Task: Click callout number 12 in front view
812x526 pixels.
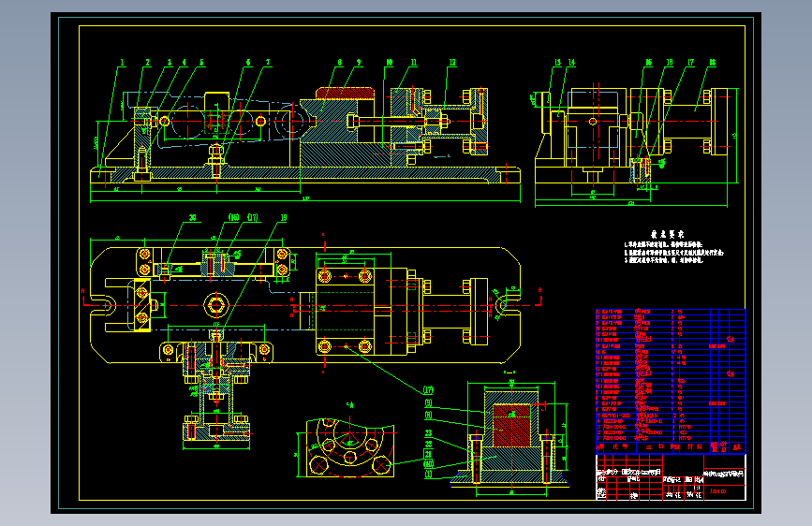Action: pos(452,62)
